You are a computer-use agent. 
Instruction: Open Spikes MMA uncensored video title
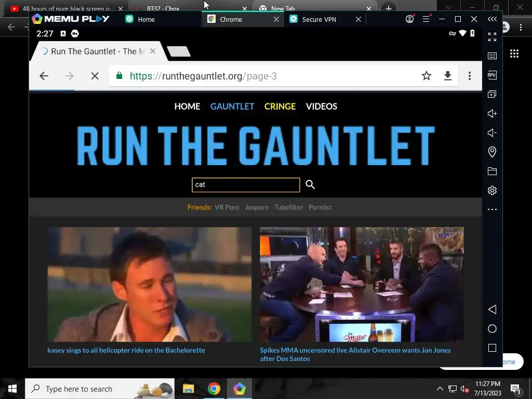pyautogui.click(x=355, y=354)
